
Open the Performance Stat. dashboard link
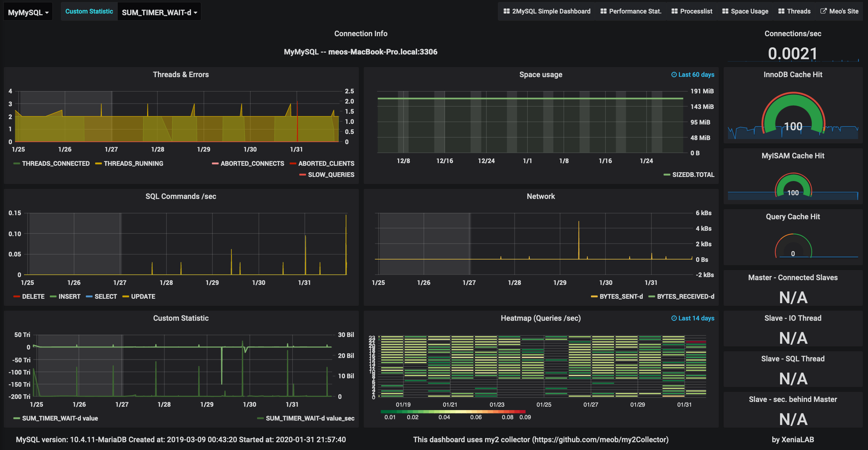click(631, 11)
